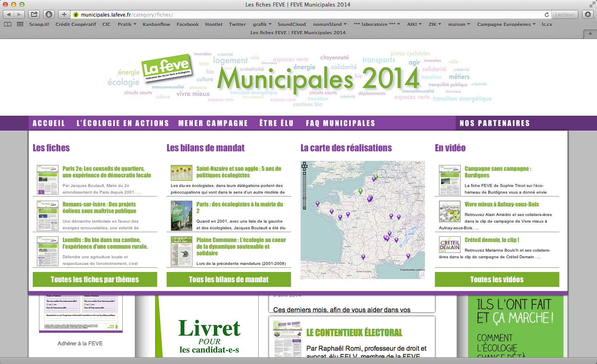Open Top Sites grid icon
This screenshot has height=364, width=597.
point(20,24)
